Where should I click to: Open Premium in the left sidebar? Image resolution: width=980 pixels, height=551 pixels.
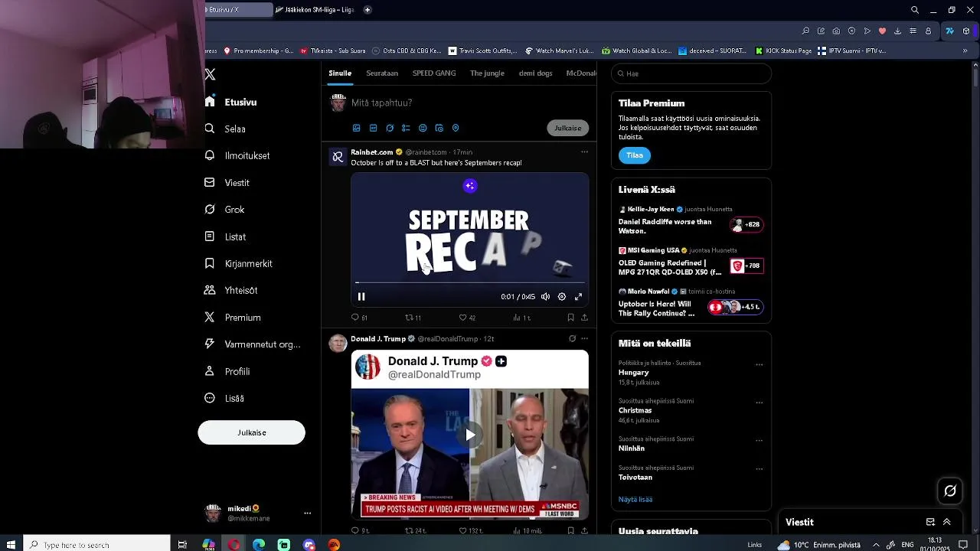tap(233, 318)
